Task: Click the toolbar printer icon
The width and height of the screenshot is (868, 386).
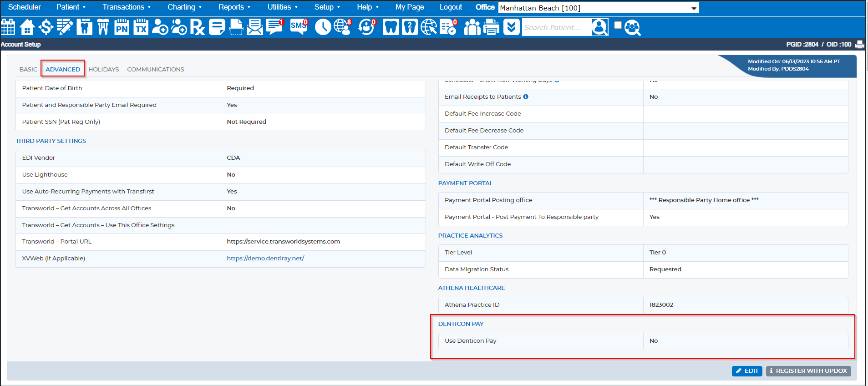Action: click(x=491, y=27)
